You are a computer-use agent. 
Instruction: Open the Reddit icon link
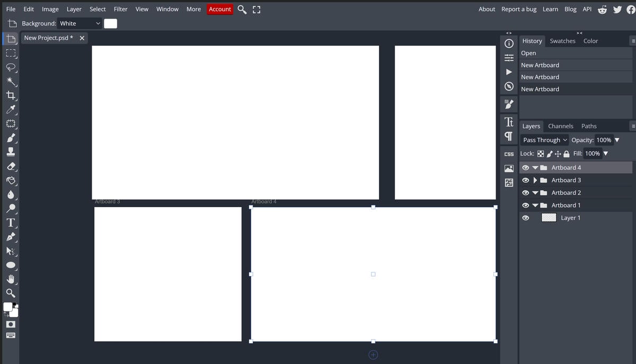(603, 9)
